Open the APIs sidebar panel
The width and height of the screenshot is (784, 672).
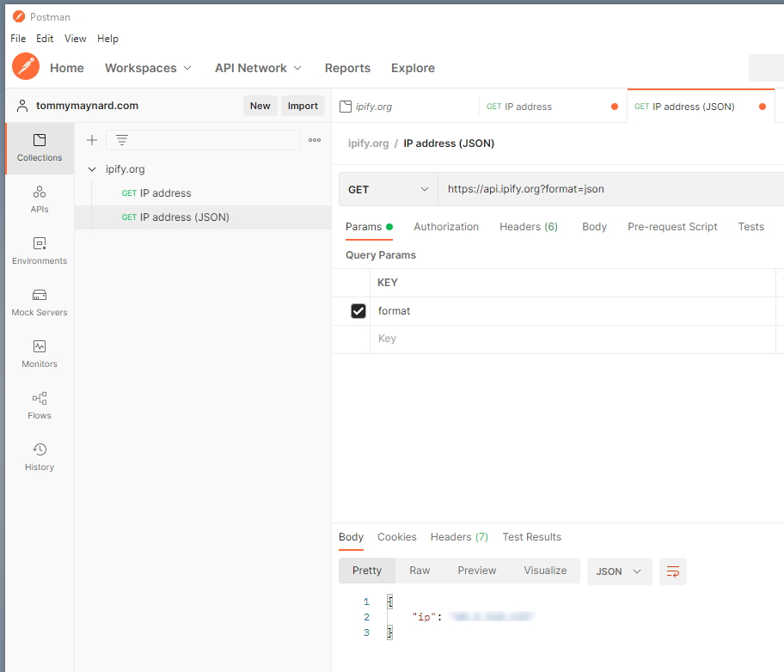(x=40, y=199)
